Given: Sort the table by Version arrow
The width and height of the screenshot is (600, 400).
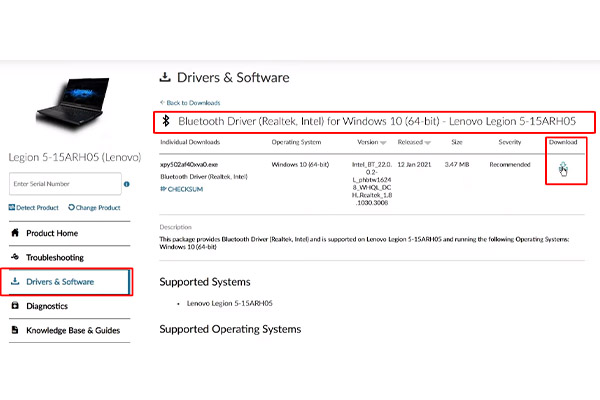Looking at the screenshot, I should click(383, 143).
